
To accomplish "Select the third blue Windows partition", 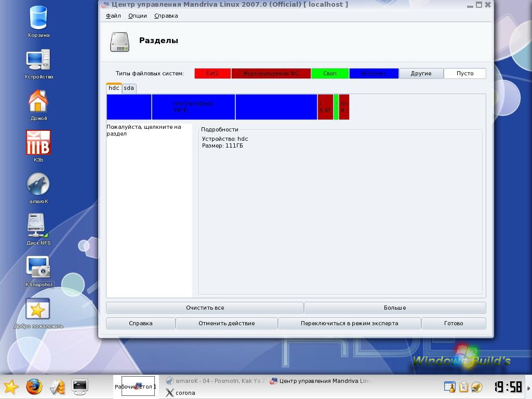I will 276,107.
